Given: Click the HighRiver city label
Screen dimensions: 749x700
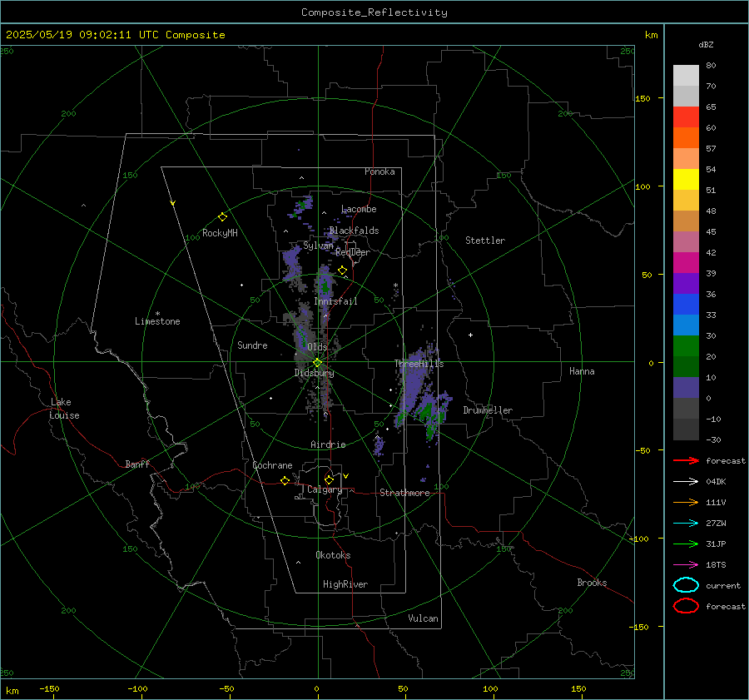Looking at the screenshot, I should (x=345, y=584).
